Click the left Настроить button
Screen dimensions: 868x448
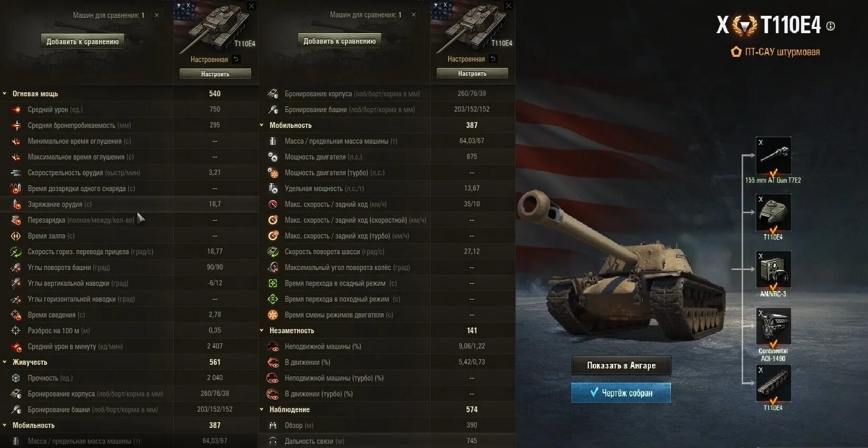coord(215,74)
